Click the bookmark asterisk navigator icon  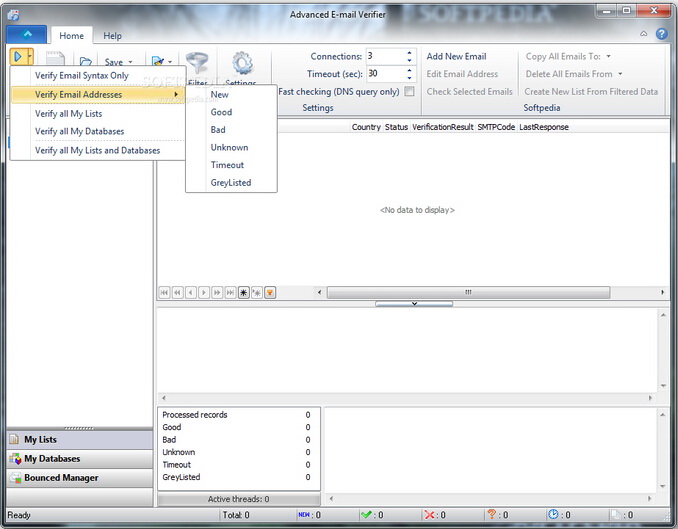[x=244, y=293]
